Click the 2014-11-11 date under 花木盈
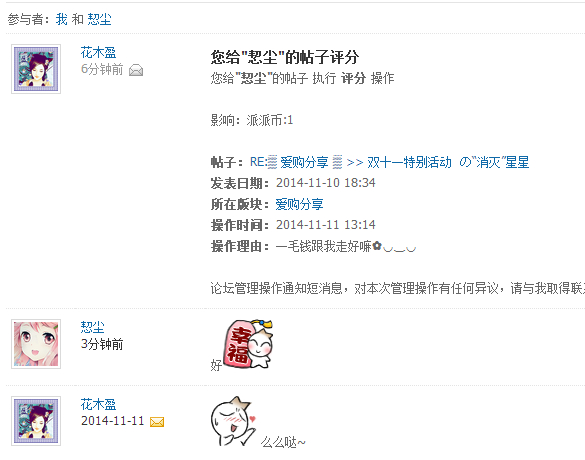 tap(112, 421)
